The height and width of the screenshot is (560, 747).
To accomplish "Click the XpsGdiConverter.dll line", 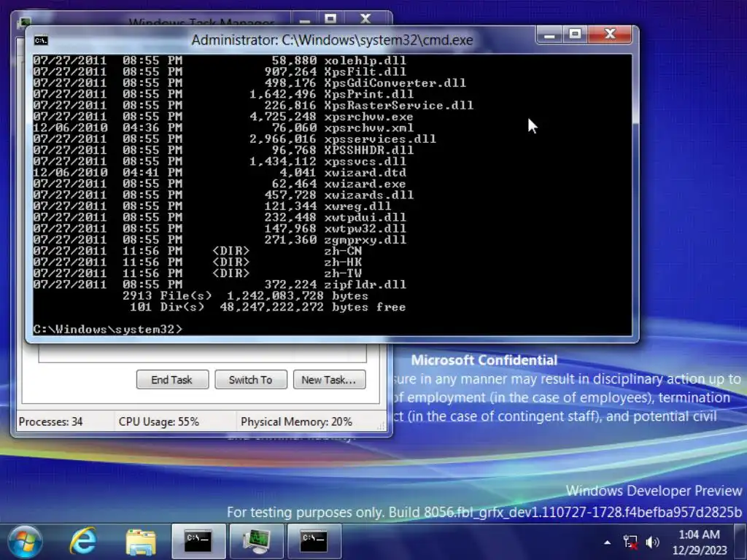I will [249, 83].
